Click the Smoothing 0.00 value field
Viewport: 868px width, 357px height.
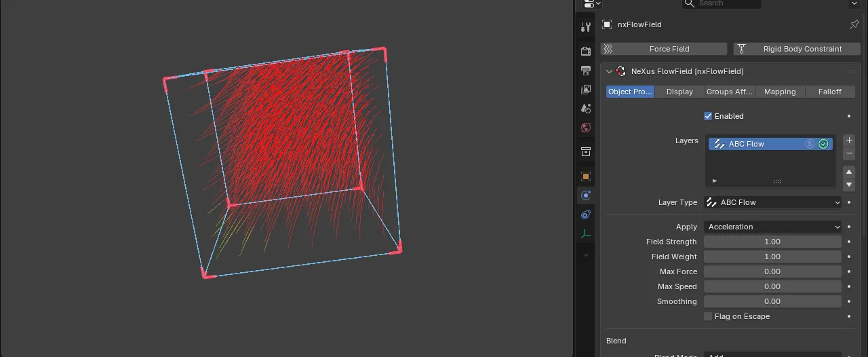click(x=772, y=301)
